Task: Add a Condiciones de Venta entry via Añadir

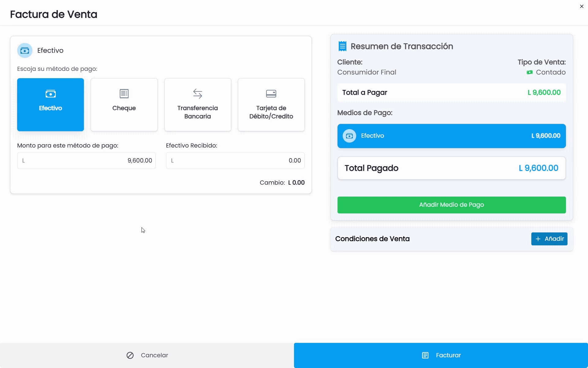Action: pos(549,239)
